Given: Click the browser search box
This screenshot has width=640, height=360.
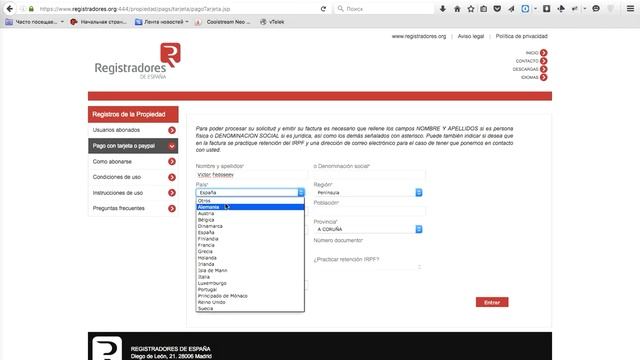Looking at the screenshot, I should [384, 9].
